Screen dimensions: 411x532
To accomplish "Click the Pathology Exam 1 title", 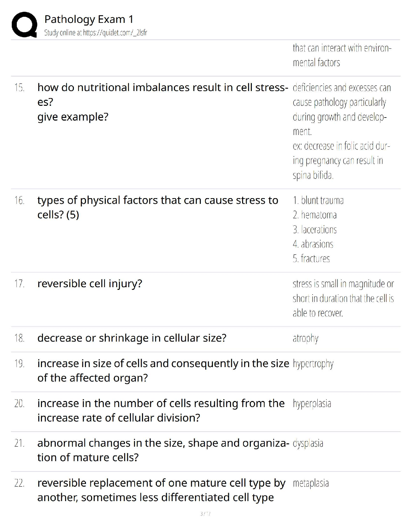I will pos(89,19).
